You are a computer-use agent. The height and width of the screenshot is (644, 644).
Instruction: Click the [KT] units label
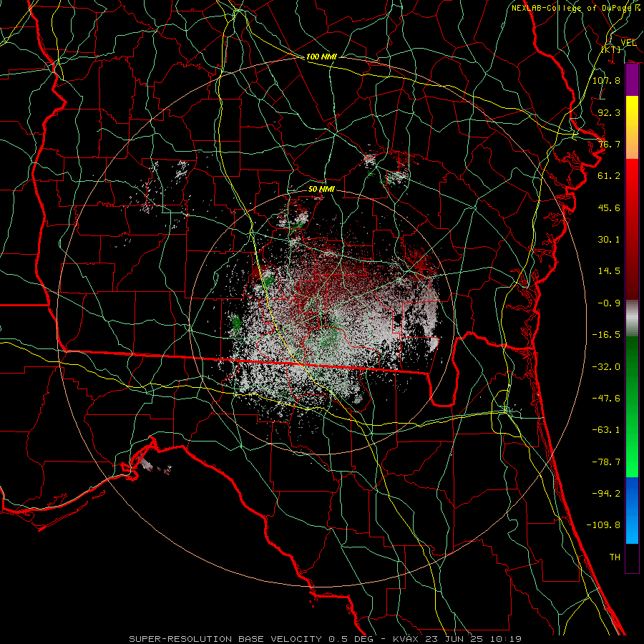pyautogui.click(x=611, y=49)
